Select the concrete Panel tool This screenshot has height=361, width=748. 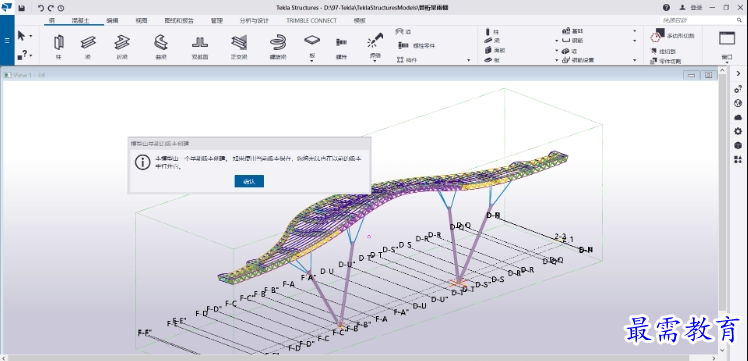pos(495,51)
